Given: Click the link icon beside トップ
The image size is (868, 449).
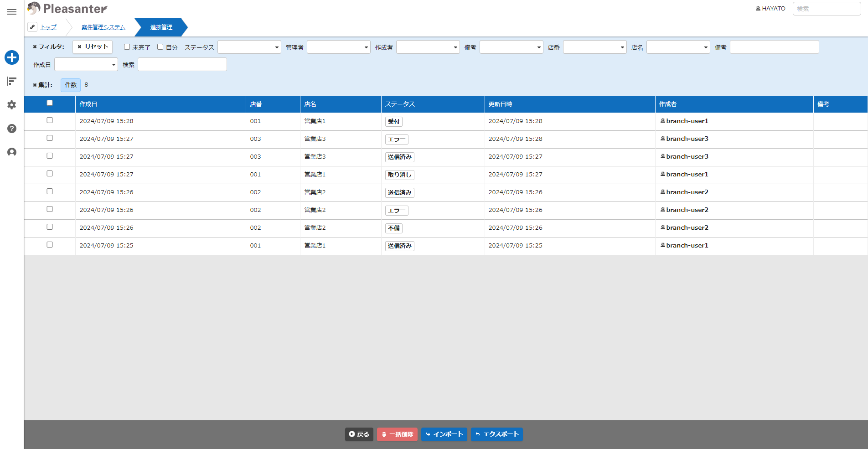Looking at the screenshot, I should point(32,27).
